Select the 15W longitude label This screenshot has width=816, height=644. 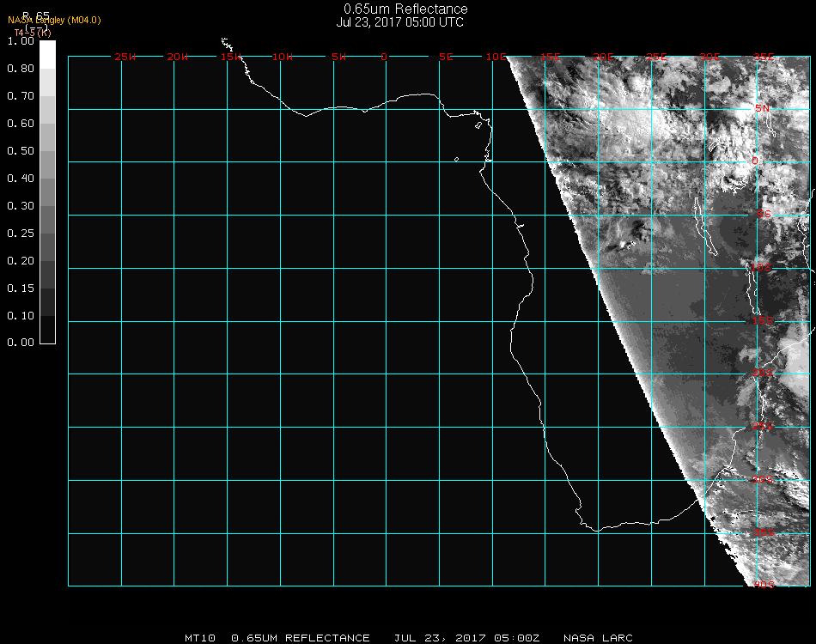point(231,57)
